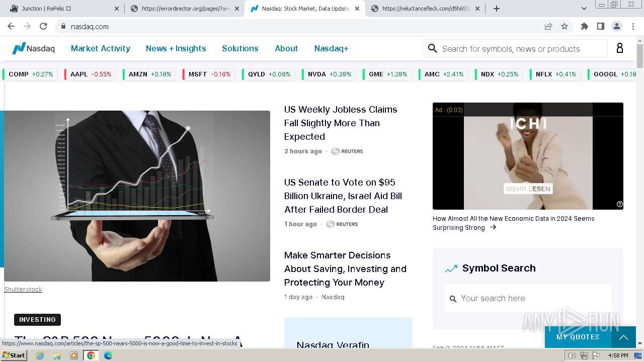The width and height of the screenshot is (644, 362).
Task: Open the News + Insights menu
Action: coord(176,48)
